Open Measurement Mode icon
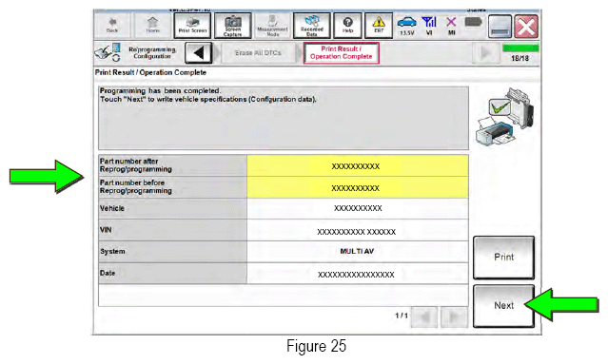608x364 pixels. click(x=272, y=26)
